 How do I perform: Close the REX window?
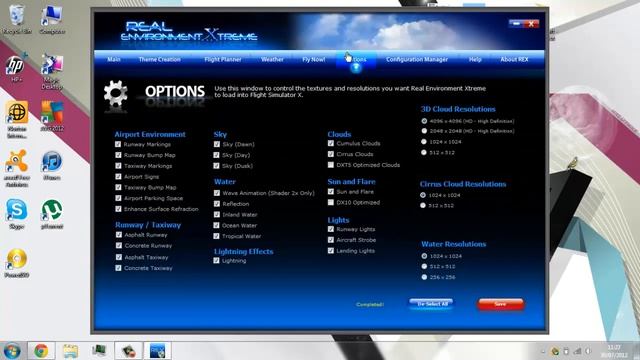click(x=531, y=24)
